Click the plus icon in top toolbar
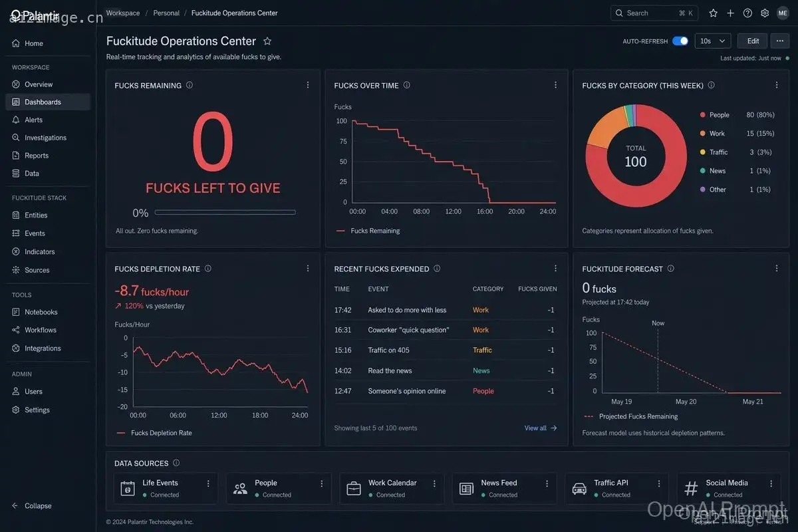 tap(730, 13)
